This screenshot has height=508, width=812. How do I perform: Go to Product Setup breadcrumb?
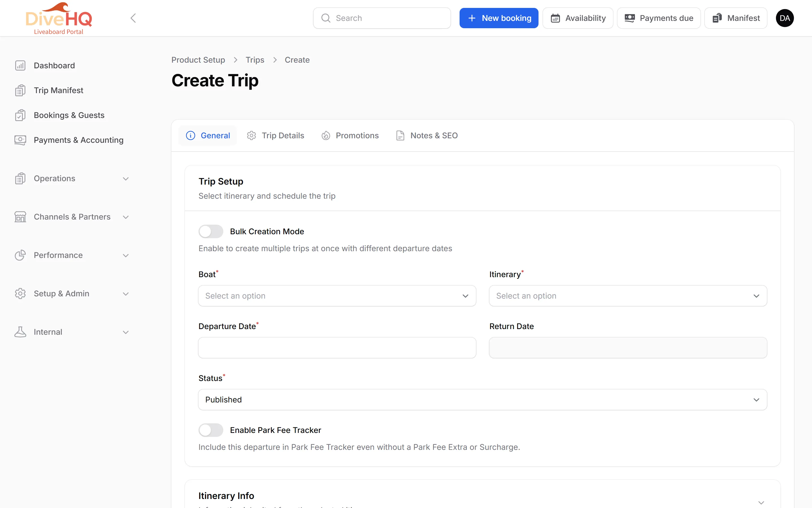(x=198, y=60)
